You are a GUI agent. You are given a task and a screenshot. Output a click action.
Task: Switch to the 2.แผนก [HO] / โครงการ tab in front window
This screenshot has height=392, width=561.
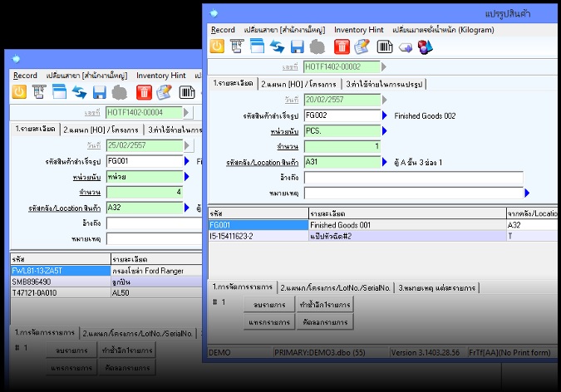pyautogui.click(x=298, y=84)
